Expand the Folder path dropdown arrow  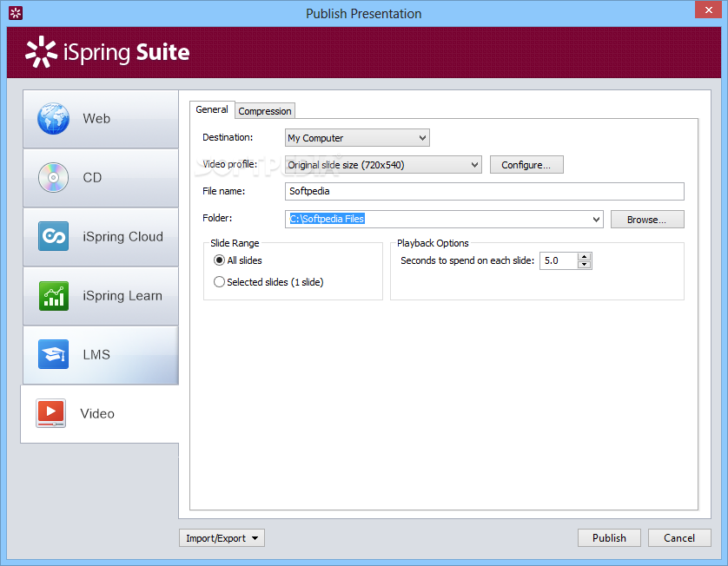tap(596, 220)
